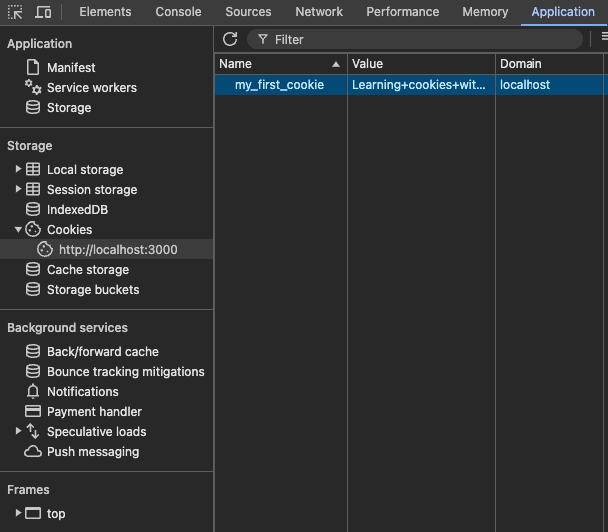This screenshot has height=532, width=608.
Task: Expand the Local storage tree
Action: [x=18, y=169]
